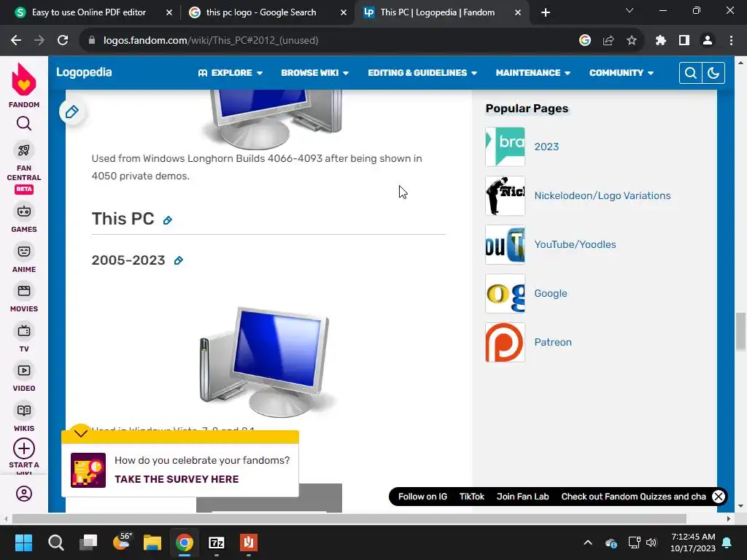Expand the Browse Wiki dropdown

[x=315, y=73]
